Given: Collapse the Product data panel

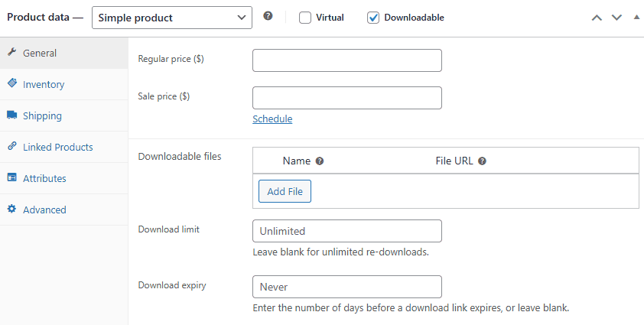Looking at the screenshot, I should click(636, 18).
